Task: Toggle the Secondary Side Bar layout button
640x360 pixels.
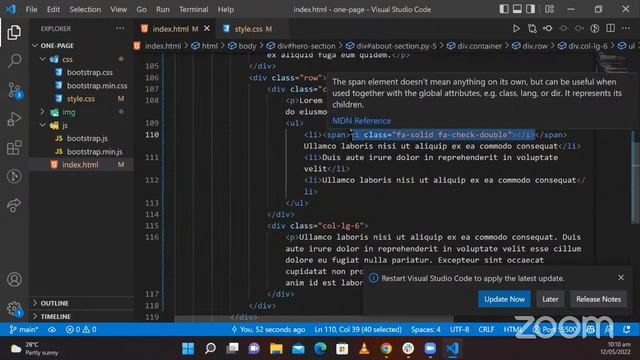Action: pyautogui.click(x=530, y=9)
